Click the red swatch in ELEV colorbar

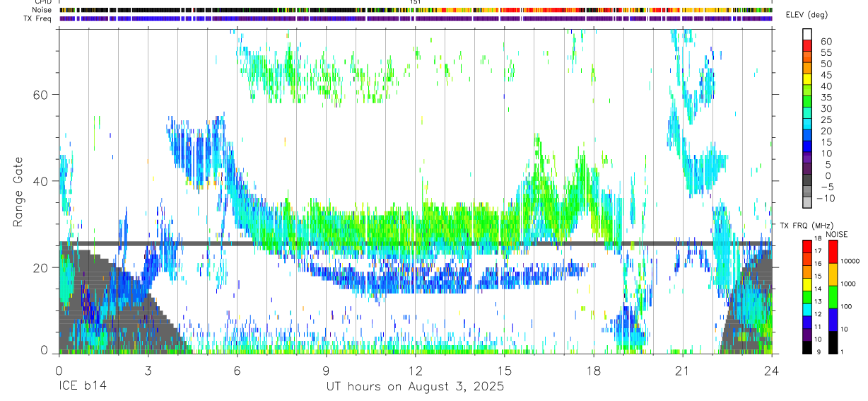[x=807, y=45]
